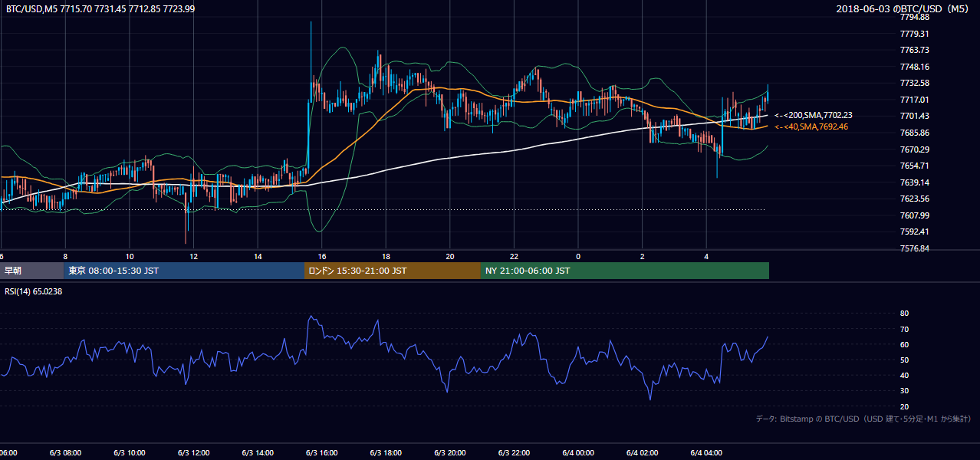Select the 早朝 session bar

[31, 271]
